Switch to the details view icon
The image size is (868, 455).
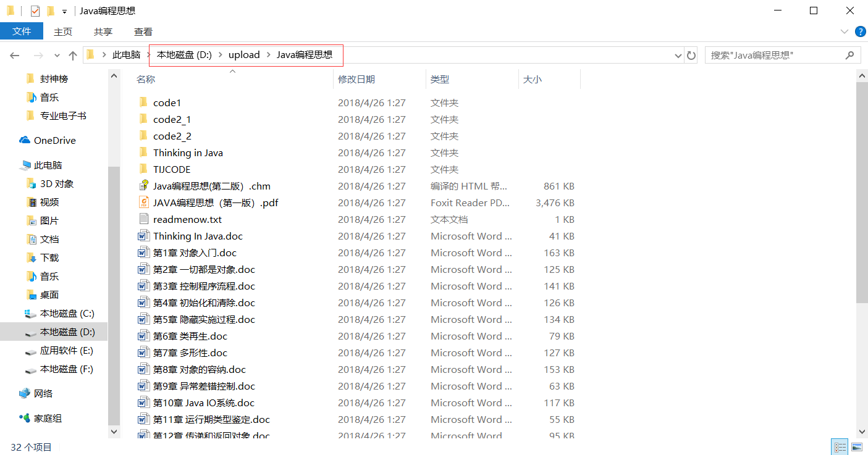[x=840, y=447]
